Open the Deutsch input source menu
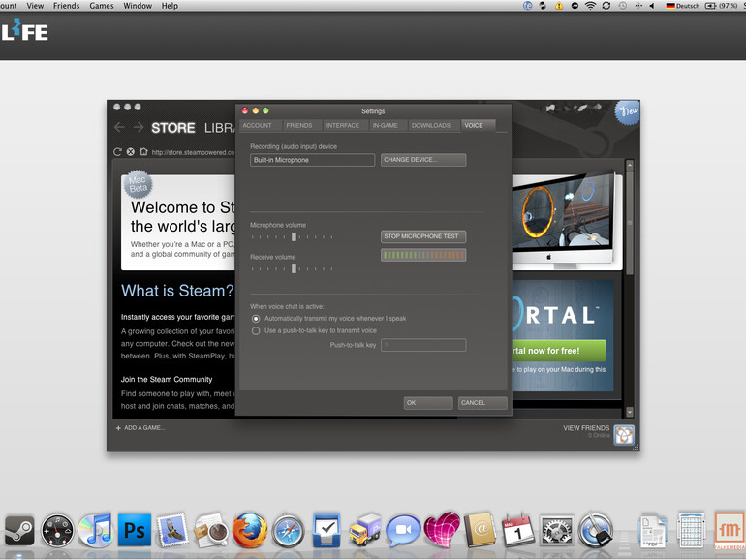This screenshot has height=560, width=746. [x=683, y=6]
